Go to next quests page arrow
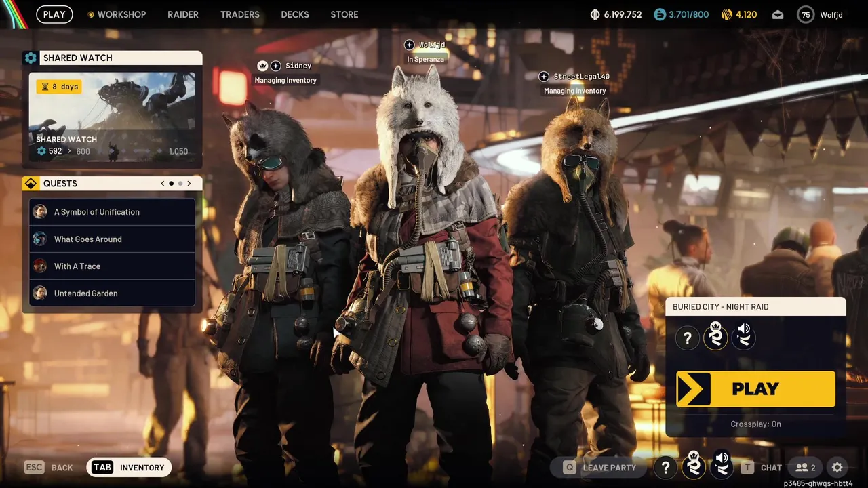The height and width of the screenshot is (488, 868). click(x=189, y=184)
